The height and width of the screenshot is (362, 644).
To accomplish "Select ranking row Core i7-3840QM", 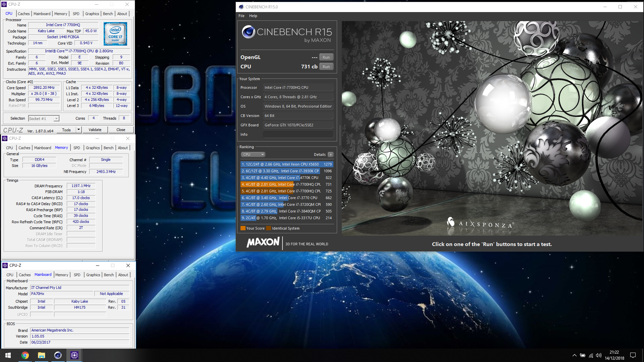I will [x=287, y=211].
